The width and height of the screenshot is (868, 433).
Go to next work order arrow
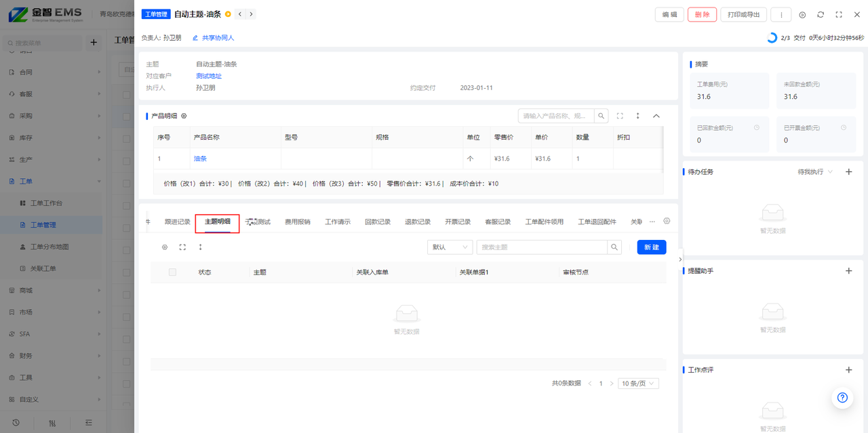click(x=252, y=14)
